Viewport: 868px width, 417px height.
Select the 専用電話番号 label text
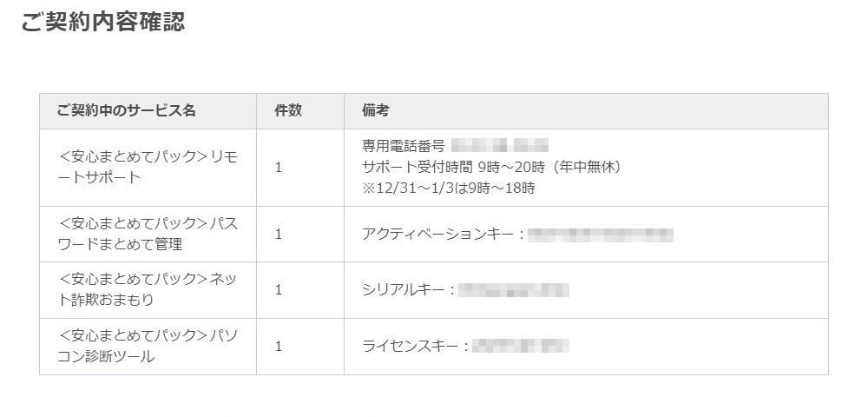[404, 146]
